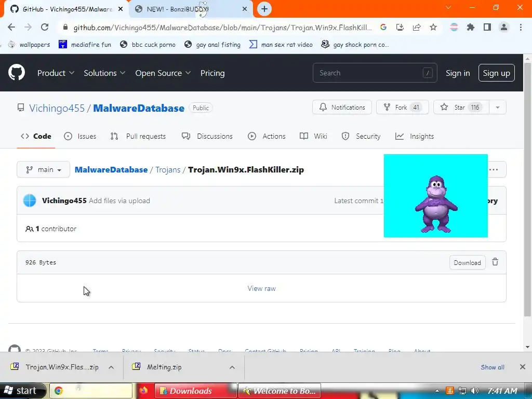The height and width of the screenshot is (399, 532).
Task: Star the MalwareDatabase repository
Action: click(x=461, y=107)
